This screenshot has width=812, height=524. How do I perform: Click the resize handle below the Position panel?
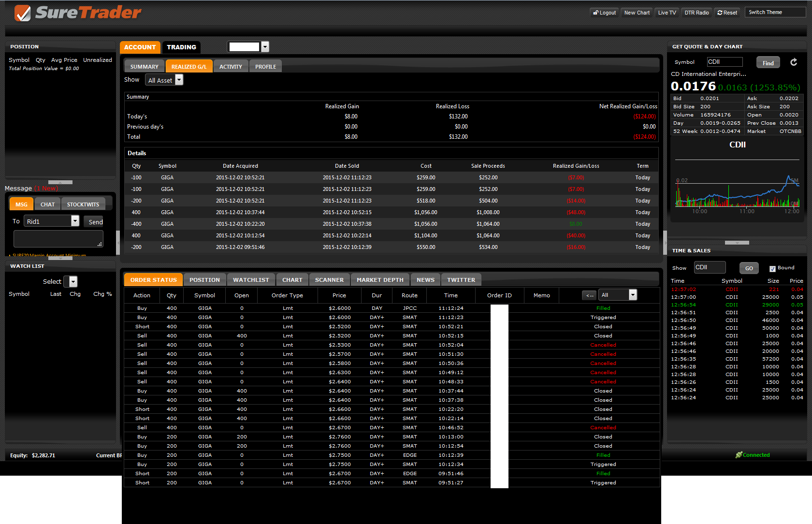60,182
